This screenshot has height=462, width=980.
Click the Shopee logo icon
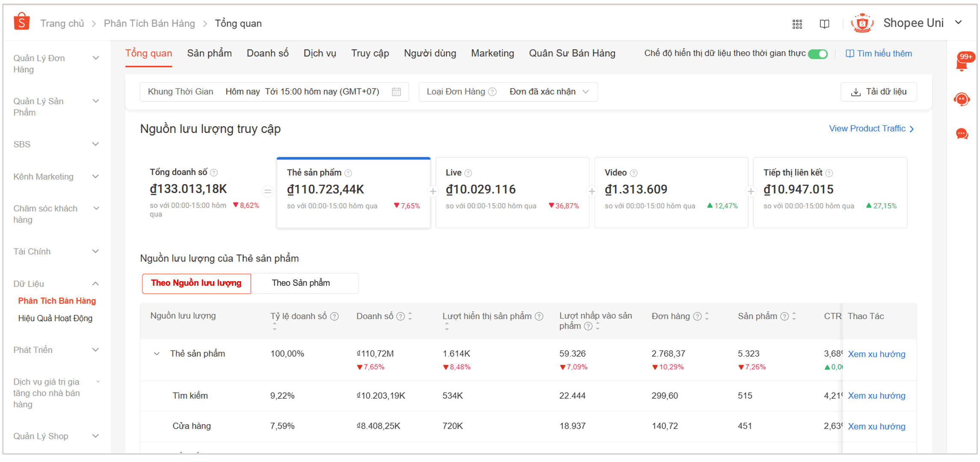(x=21, y=22)
